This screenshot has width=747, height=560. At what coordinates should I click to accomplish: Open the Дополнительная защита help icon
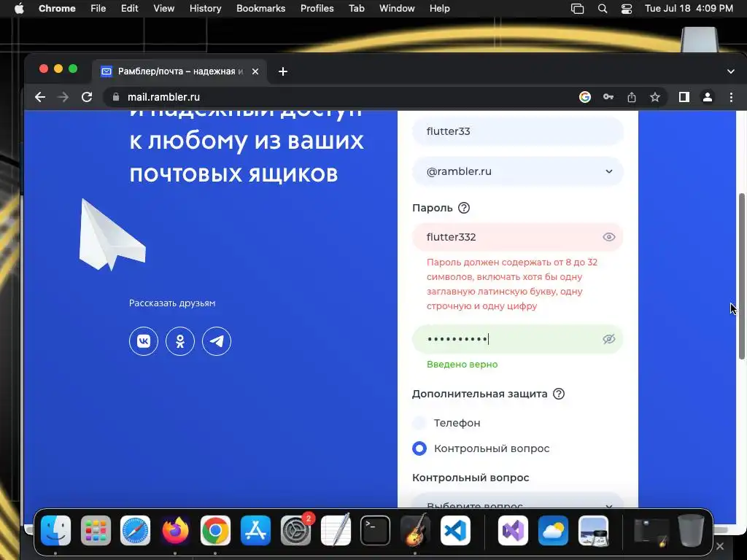coord(558,394)
